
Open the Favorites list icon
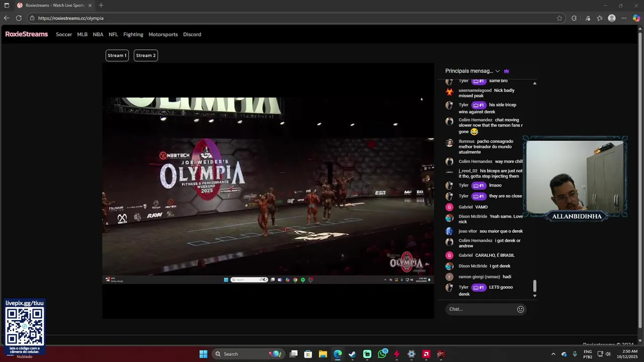[600, 18]
